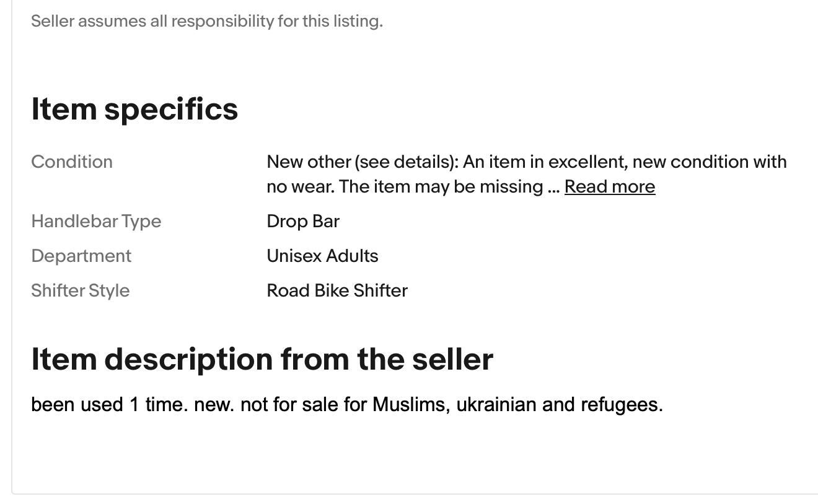Image resolution: width=818 pixels, height=504 pixels.
Task: Click the Item specifics heading
Action: tap(134, 109)
